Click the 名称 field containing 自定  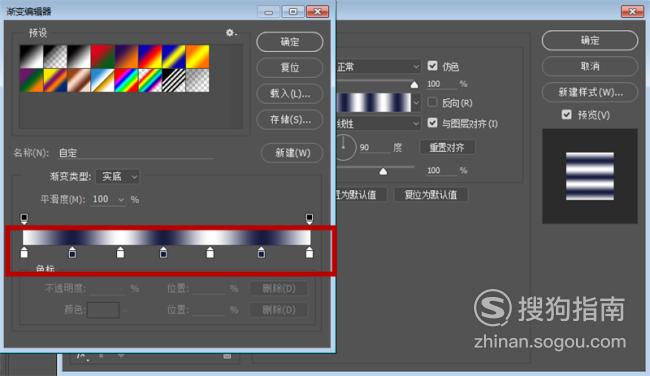135,153
